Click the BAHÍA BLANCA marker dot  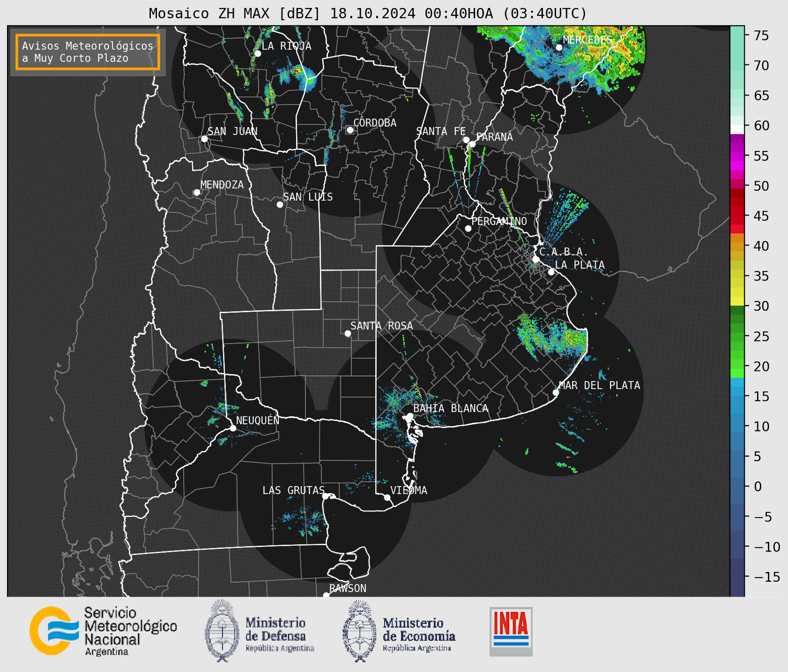coord(410,416)
